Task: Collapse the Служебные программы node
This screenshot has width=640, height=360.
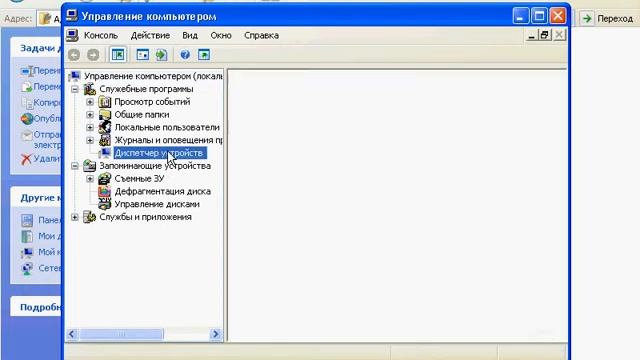Action: pyautogui.click(x=75, y=89)
